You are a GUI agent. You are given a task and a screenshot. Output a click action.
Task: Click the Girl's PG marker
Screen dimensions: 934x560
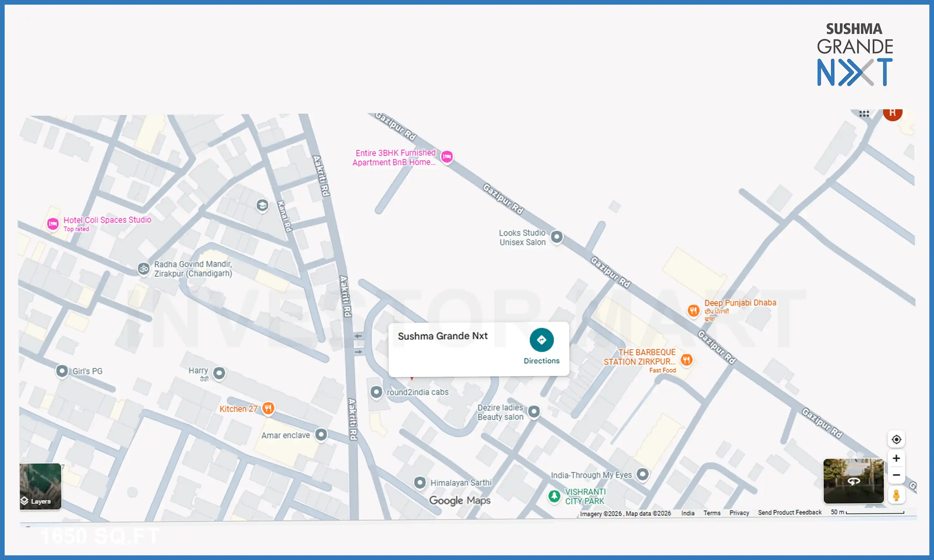coord(62,371)
